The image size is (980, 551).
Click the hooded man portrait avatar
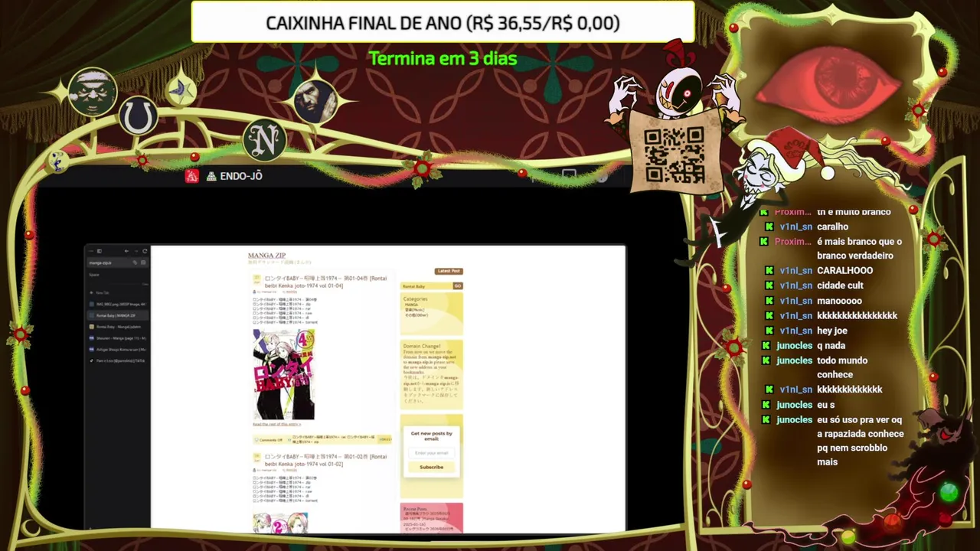click(x=315, y=101)
